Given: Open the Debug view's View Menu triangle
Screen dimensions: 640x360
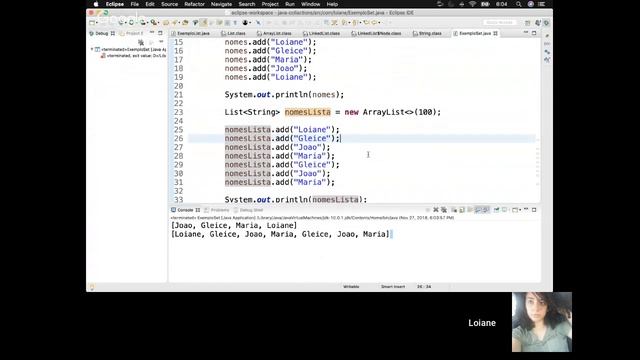Looking at the screenshot, I should coord(161,42).
